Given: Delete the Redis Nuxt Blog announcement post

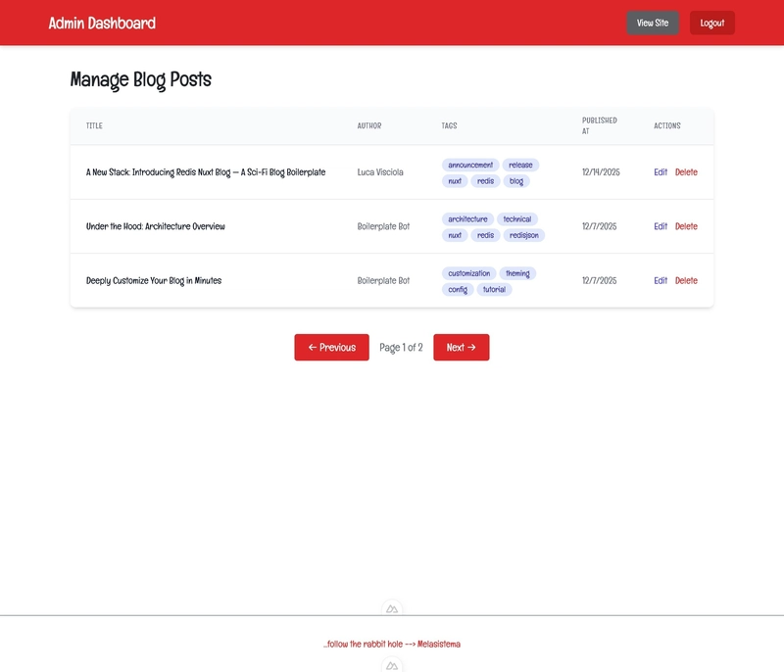Looking at the screenshot, I should pos(687,171).
